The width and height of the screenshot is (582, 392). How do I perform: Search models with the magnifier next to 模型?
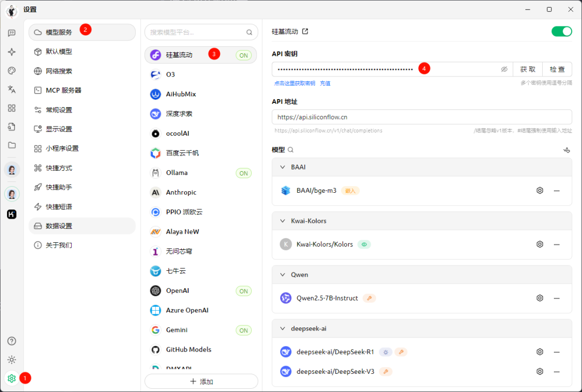pyautogui.click(x=290, y=150)
